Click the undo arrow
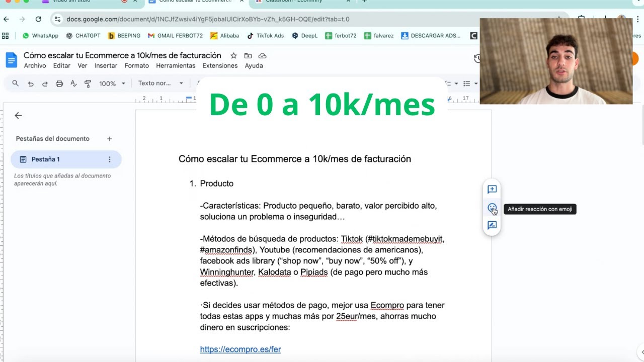 pyautogui.click(x=31, y=83)
